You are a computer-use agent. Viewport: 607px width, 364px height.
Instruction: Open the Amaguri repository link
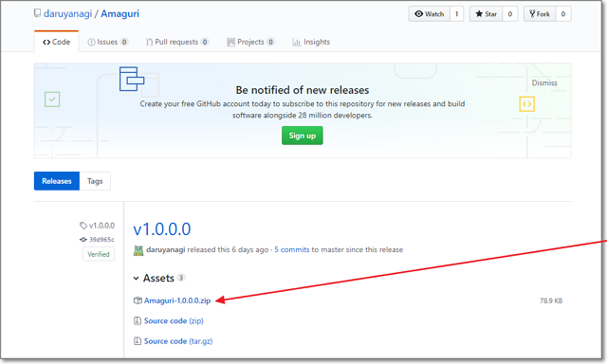(120, 14)
